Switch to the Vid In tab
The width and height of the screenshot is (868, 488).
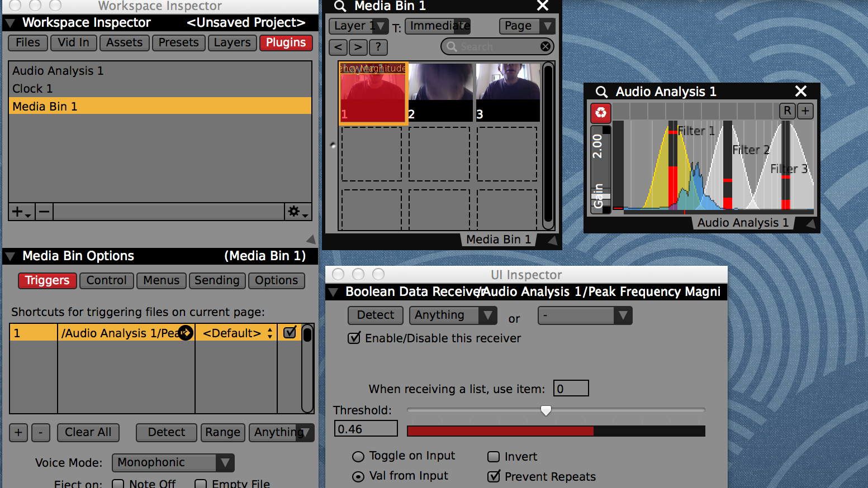click(x=74, y=43)
